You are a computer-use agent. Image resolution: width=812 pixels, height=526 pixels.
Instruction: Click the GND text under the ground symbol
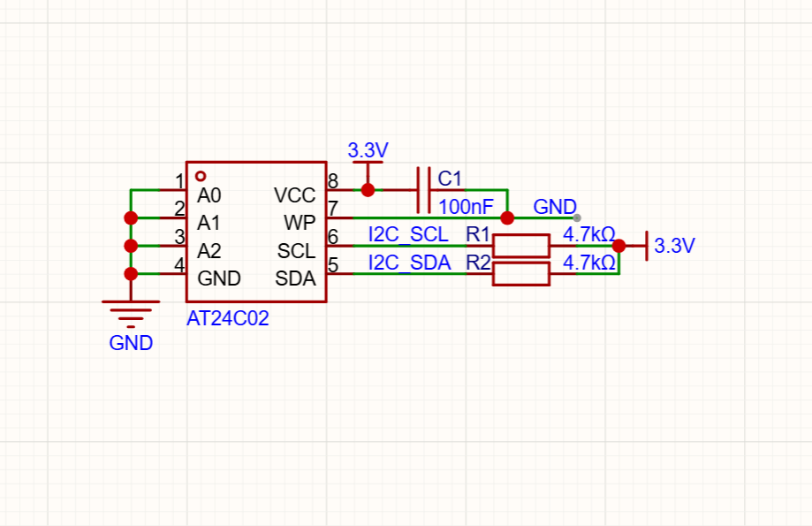(x=131, y=343)
